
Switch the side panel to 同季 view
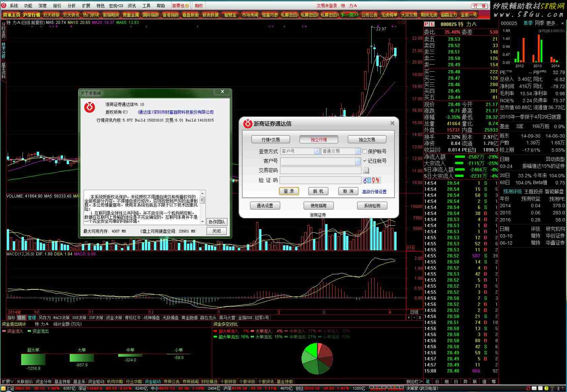539,23
